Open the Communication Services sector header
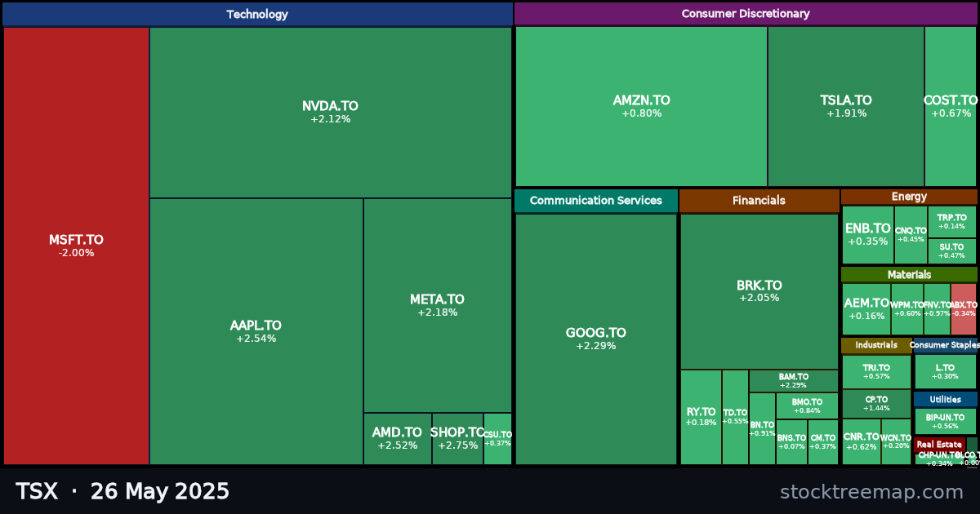The image size is (980, 514). click(x=596, y=201)
